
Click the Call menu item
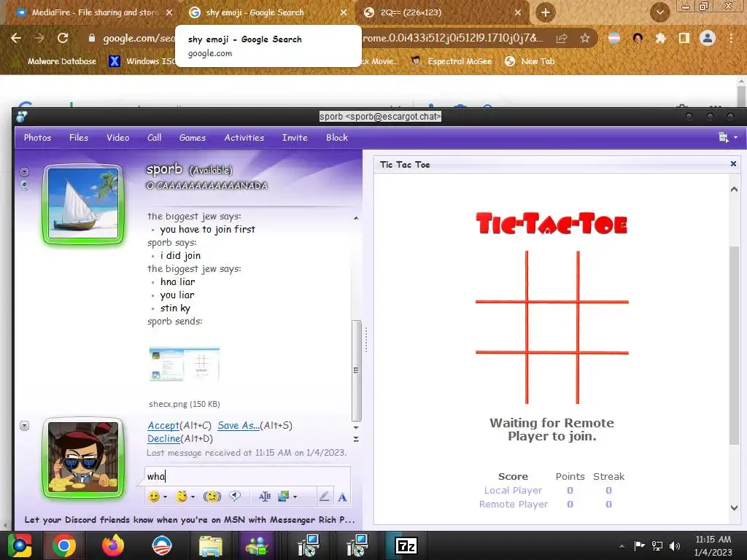(x=155, y=138)
